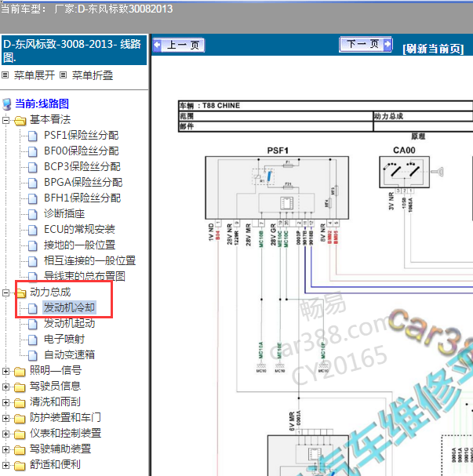Open ECU的常规安装 page
473x476 pixels.
click(x=79, y=229)
